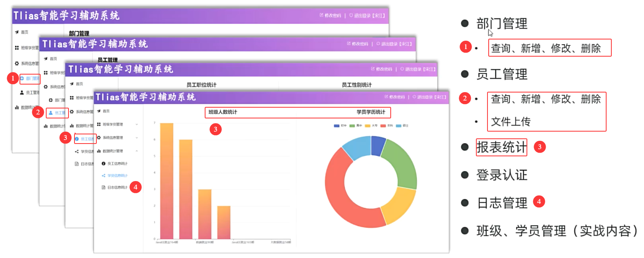Collapse the 数据统计管理 submenu arrow
Viewport: 644px width, 258px height.
pos(137,151)
